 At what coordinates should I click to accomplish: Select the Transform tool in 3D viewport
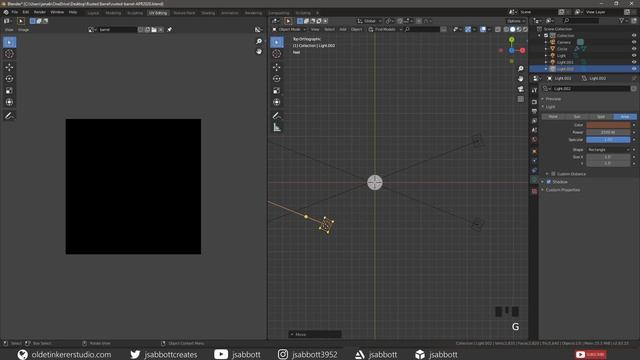coord(277,102)
